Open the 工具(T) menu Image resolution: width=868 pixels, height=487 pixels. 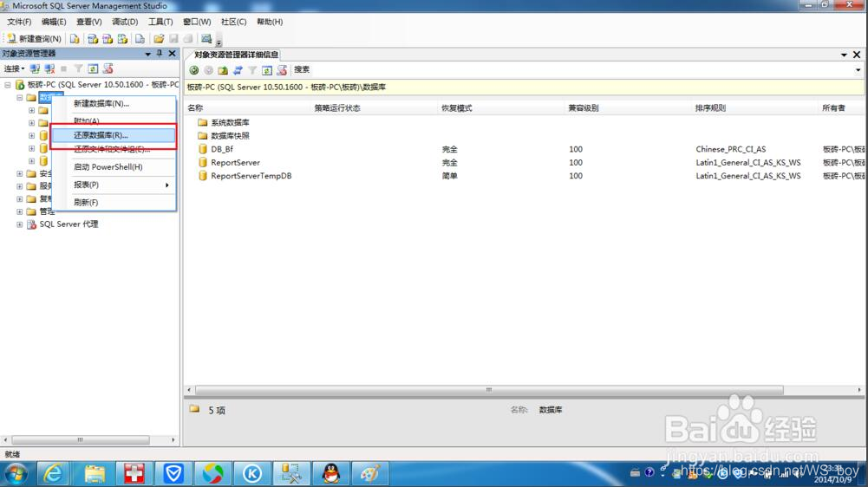(160, 22)
